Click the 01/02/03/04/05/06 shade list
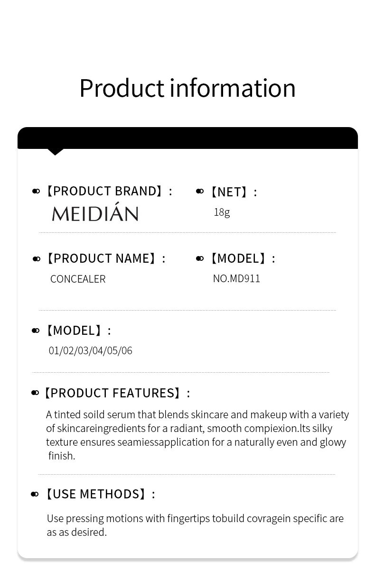375x588 pixels. pos(90,350)
